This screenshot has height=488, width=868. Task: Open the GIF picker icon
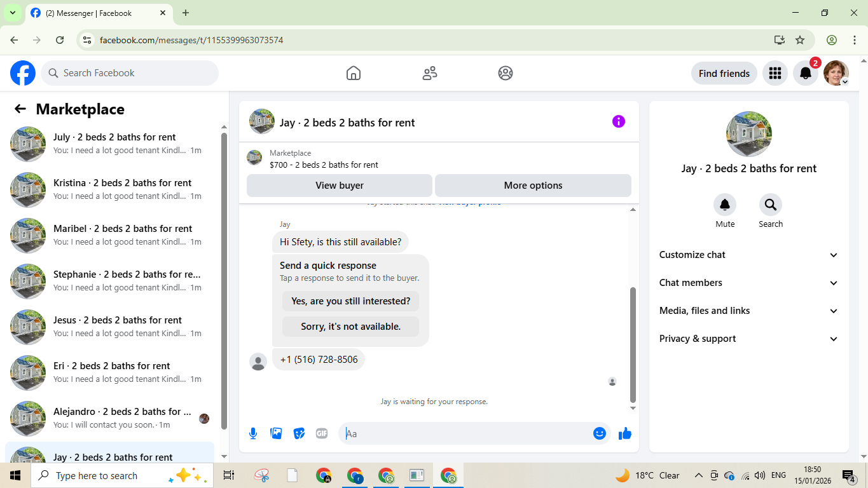pos(322,433)
